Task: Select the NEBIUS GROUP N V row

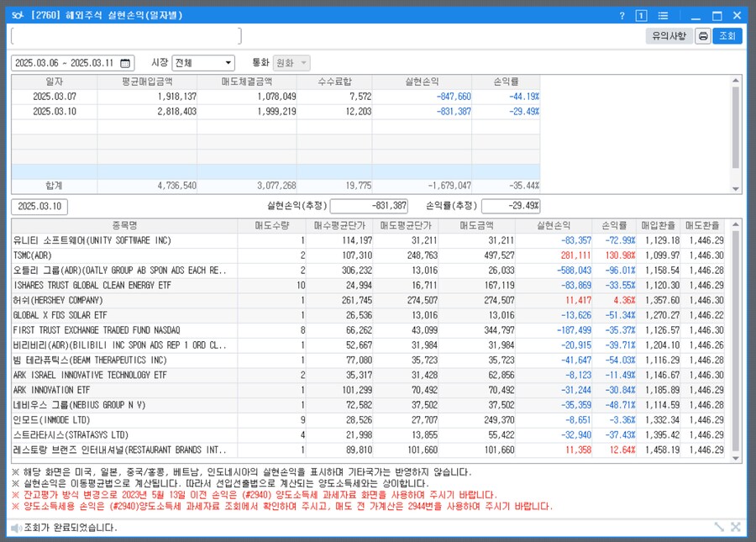Action: [369, 405]
